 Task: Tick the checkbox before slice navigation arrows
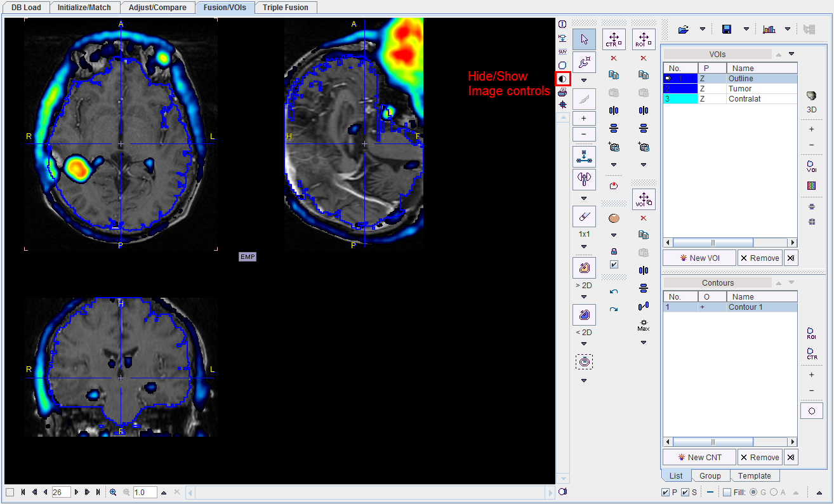10,492
